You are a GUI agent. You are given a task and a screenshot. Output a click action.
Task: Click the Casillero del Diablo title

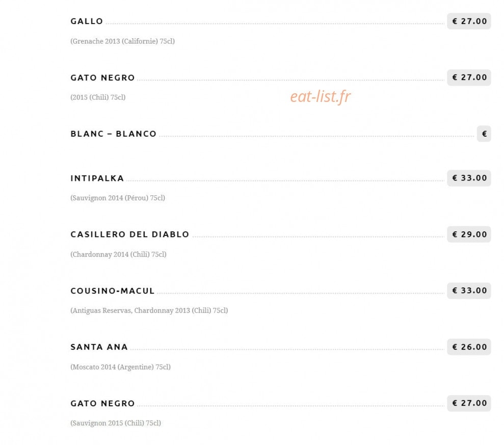130,234
